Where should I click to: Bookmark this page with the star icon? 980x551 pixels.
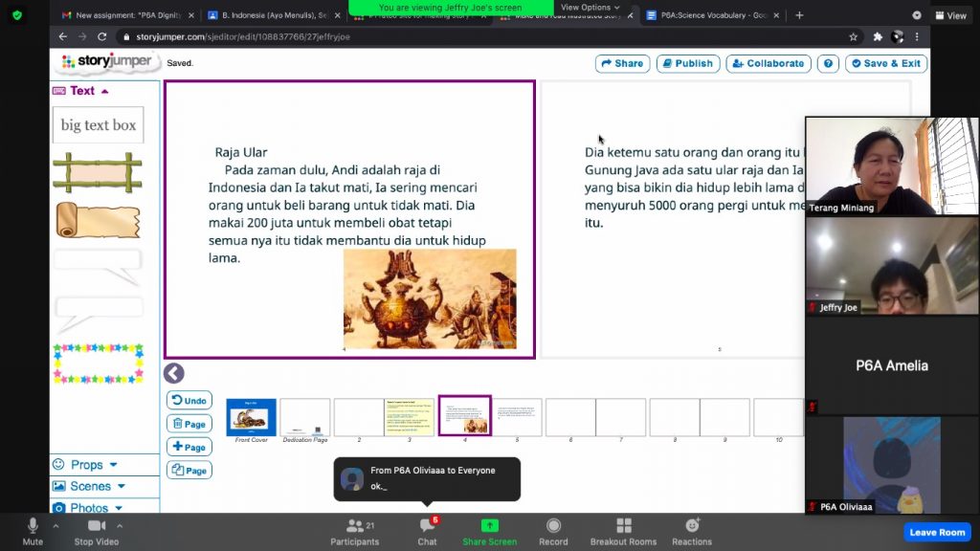[x=853, y=36]
